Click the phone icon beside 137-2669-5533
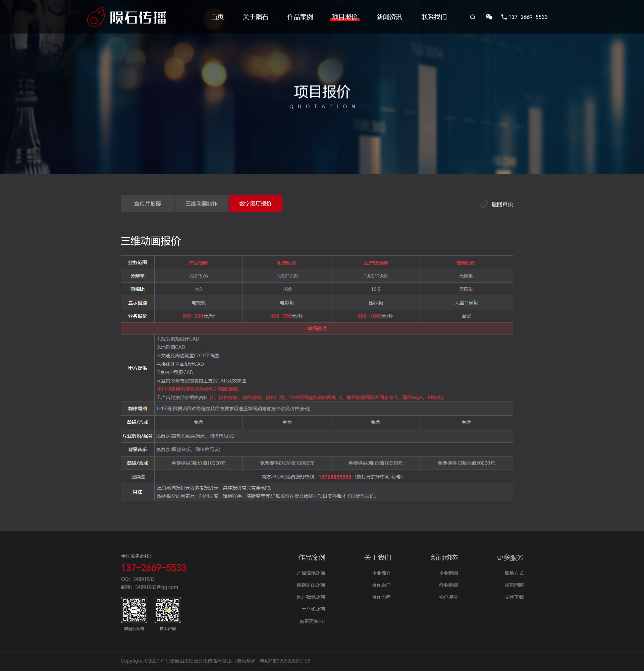This screenshot has height=671, width=644. tap(504, 17)
